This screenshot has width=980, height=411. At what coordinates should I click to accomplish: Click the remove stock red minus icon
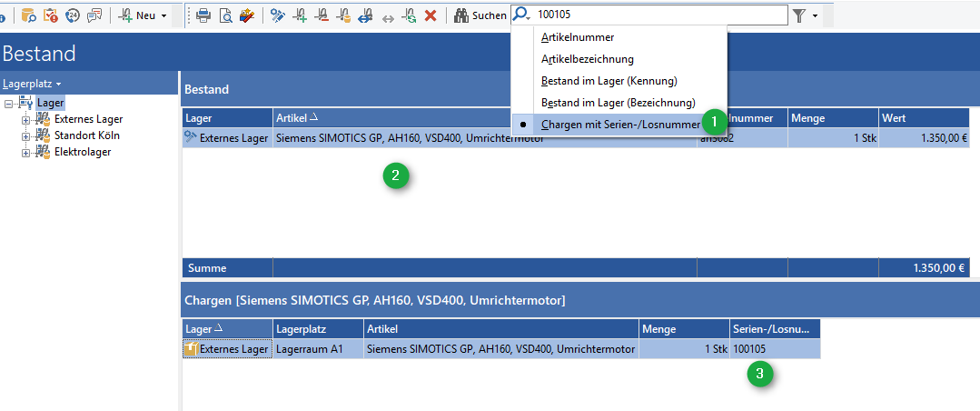(x=322, y=15)
